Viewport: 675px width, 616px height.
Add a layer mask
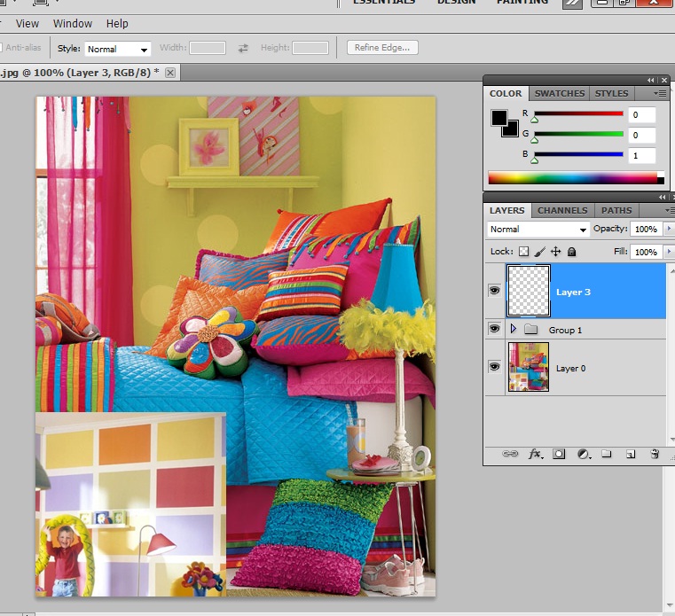(559, 454)
